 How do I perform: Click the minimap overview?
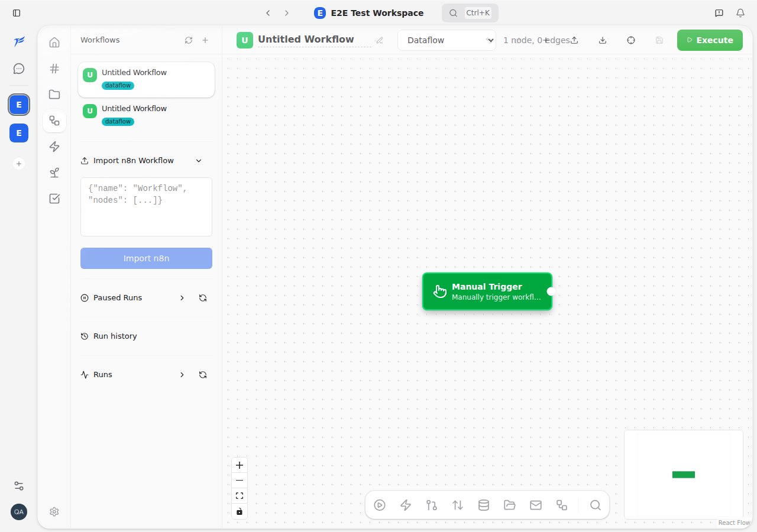pos(684,475)
